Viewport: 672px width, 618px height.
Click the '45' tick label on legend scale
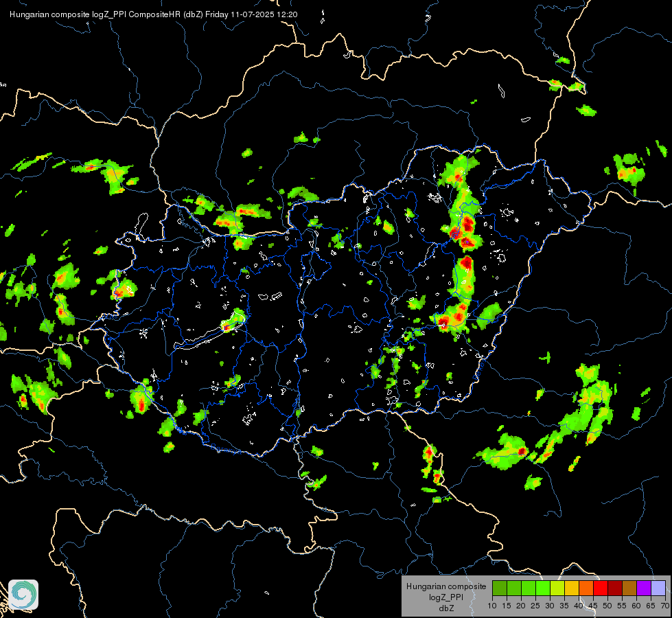[x=593, y=606]
